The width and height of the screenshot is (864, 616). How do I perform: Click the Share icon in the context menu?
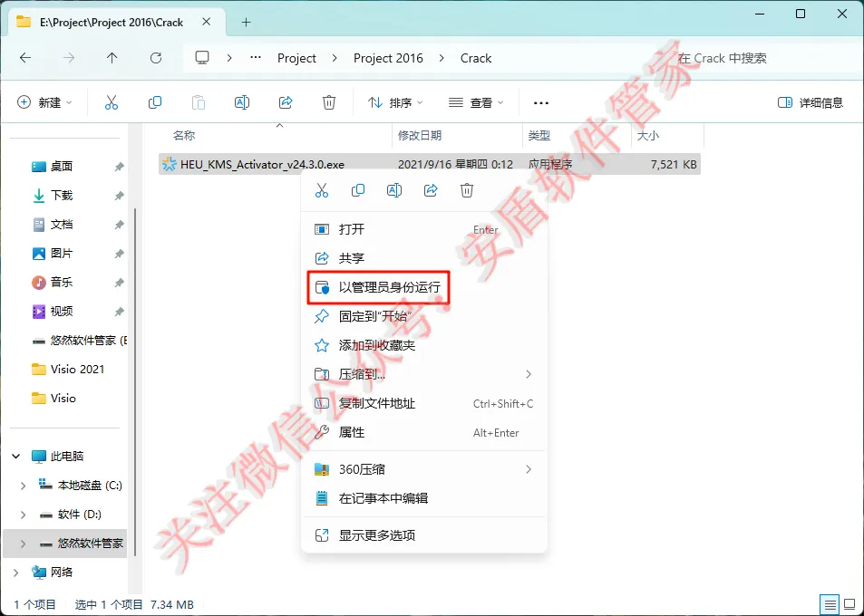click(x=431, y=190)
